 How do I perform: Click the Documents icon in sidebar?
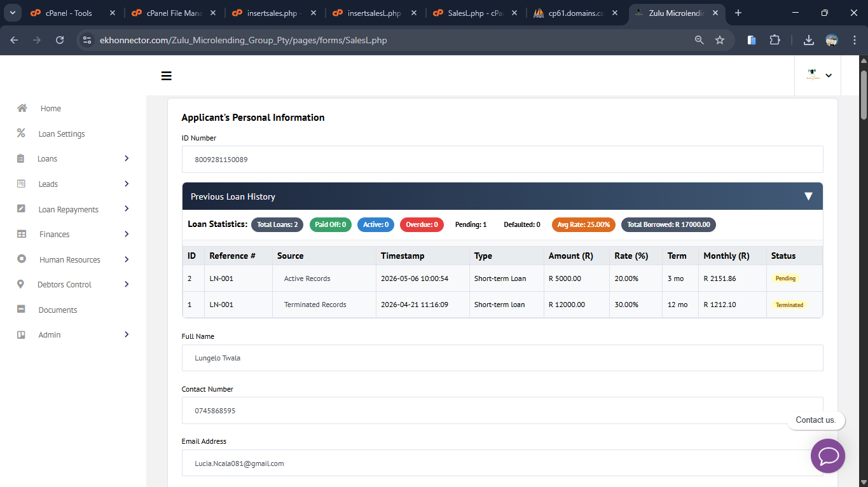pos(21,310)
